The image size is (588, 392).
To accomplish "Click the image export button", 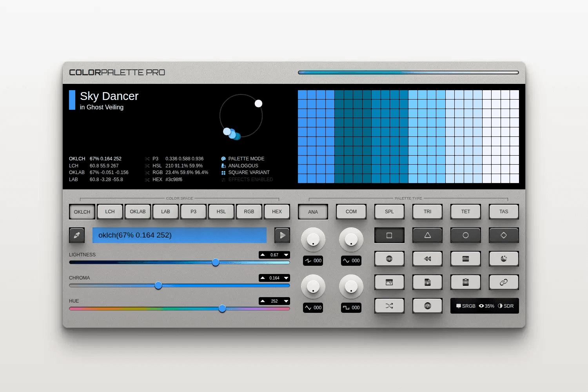I will point(389,282).
